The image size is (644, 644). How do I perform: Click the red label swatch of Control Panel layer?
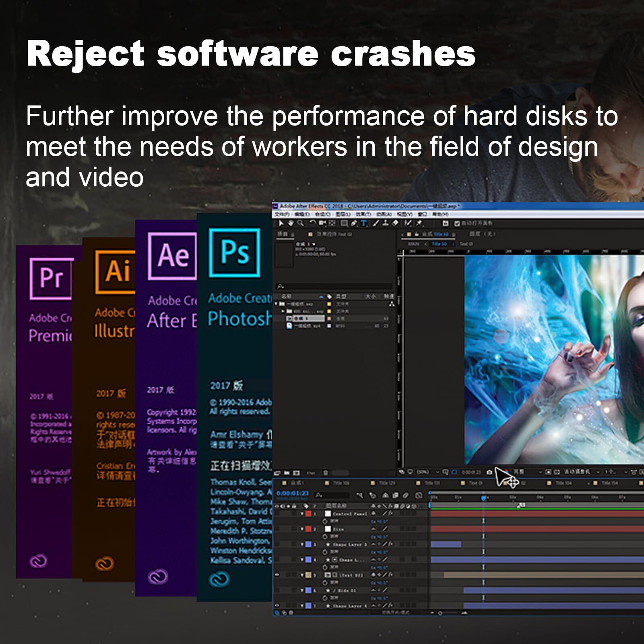308,514
